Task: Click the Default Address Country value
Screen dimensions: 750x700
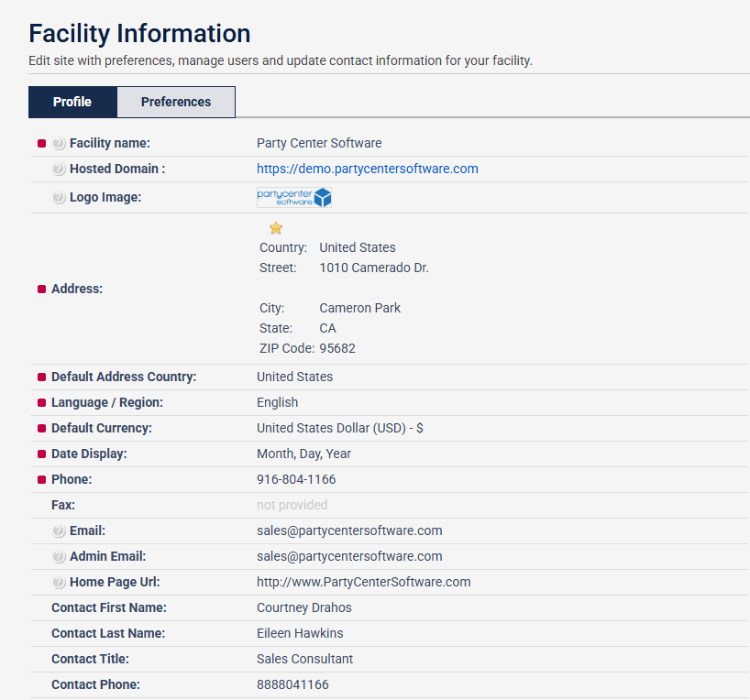Action: (294, 377)
